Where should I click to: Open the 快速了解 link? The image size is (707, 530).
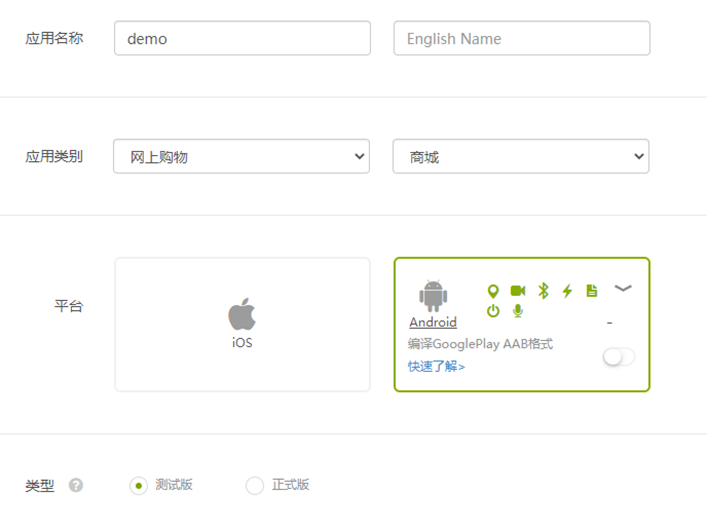436,366
